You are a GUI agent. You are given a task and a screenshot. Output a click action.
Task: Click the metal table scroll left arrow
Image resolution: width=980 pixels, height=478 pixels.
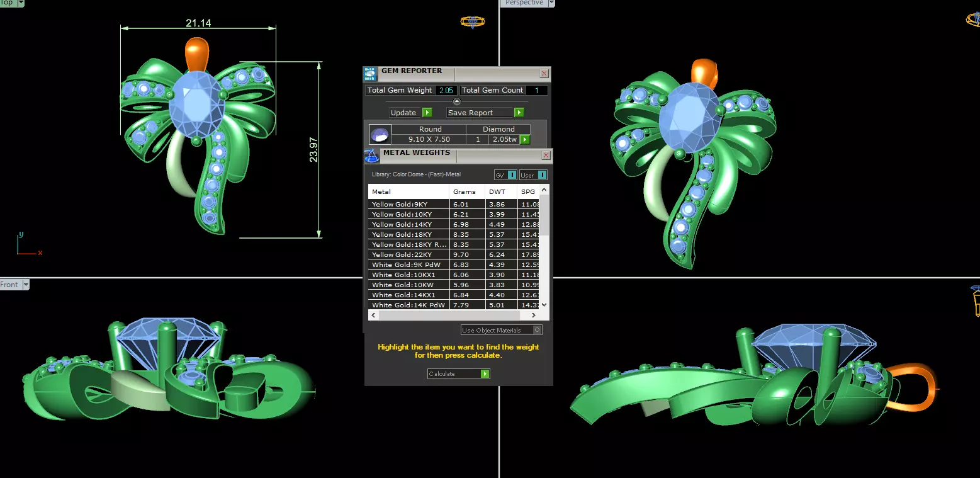(373, 314)
